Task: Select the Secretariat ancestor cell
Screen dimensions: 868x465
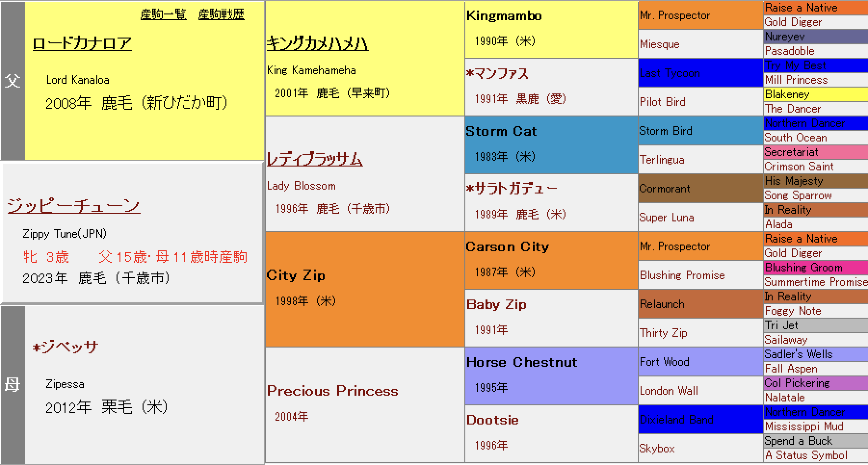Action: tap(791, 152)
